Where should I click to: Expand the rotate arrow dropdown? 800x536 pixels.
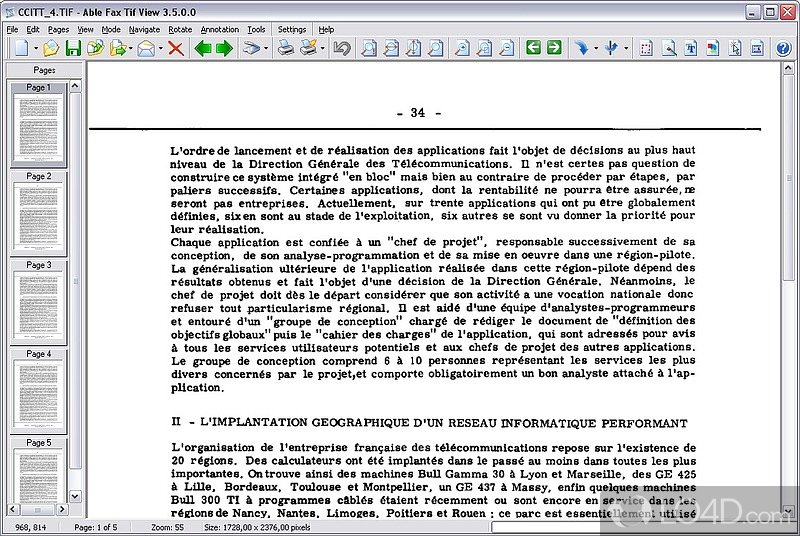(596, 49)
